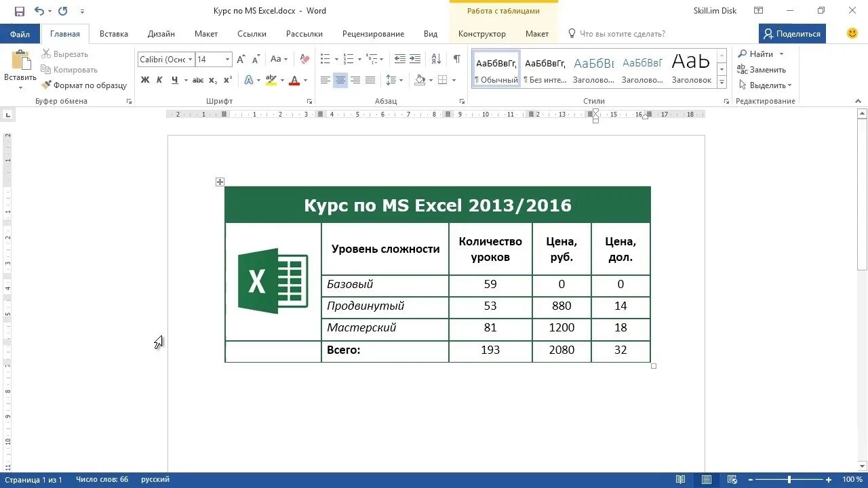The image size is (868, 488).
Task: Toggle show paragraph marks ¶
Action: 457,60
